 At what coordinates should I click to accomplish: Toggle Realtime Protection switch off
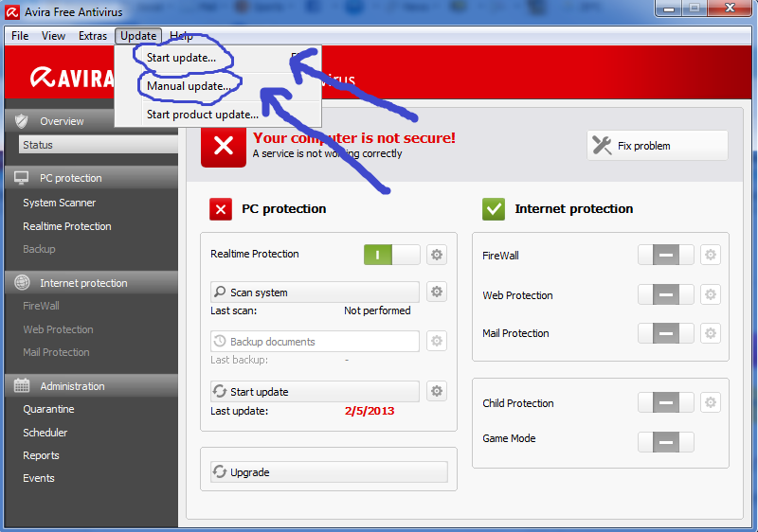pos(391,255)
